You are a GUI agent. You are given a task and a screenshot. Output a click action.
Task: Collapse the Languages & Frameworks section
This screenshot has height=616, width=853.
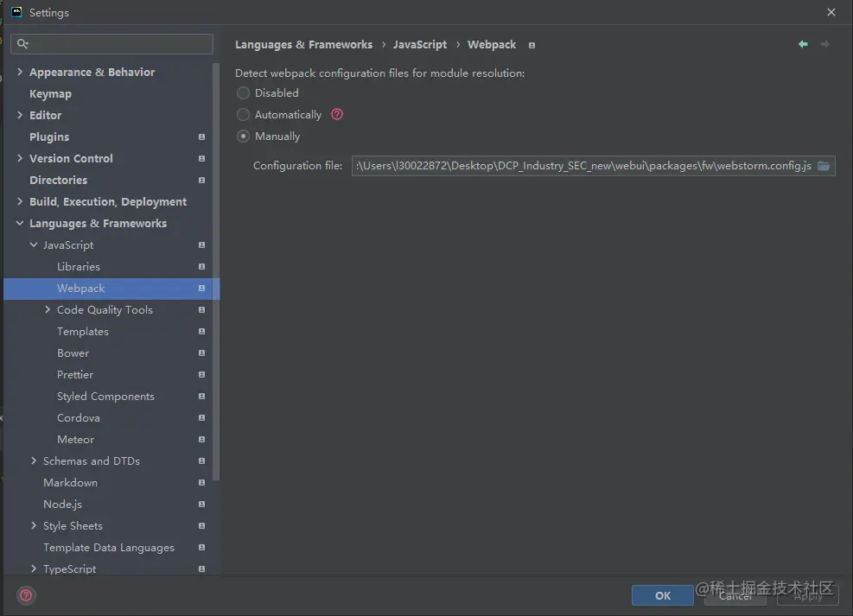[x=20, y=223]
